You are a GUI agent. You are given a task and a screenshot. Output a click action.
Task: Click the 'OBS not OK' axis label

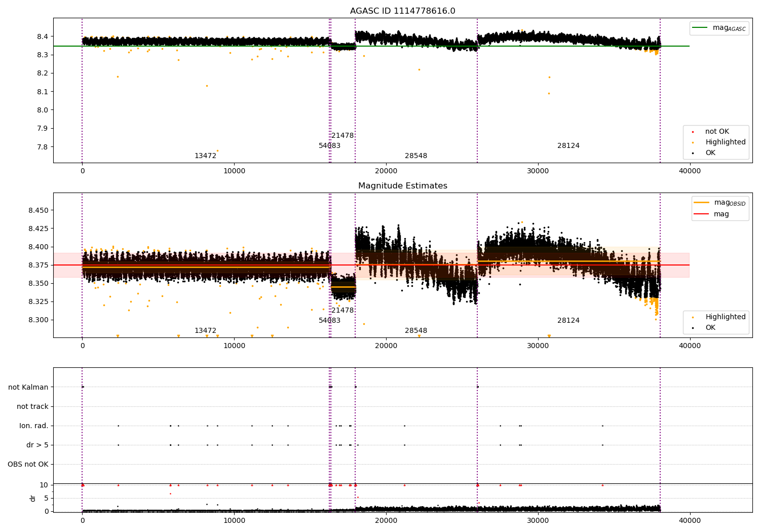pyautogui.click(x=28, y=464)
